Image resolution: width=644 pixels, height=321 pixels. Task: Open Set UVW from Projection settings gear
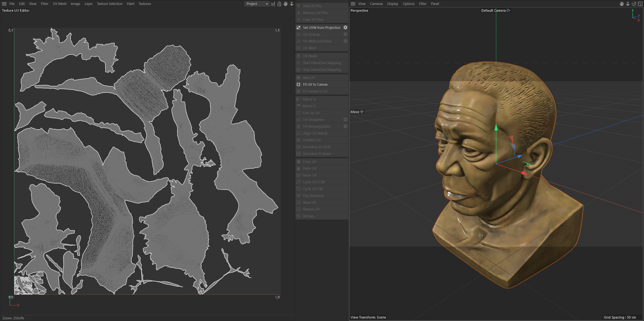tap(345, 28)
